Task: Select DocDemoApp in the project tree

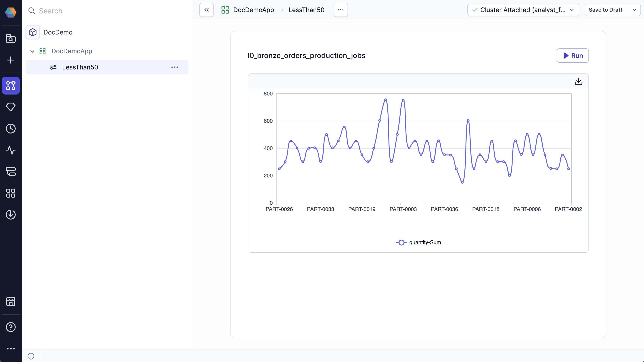Action: (x=72, y=51)
